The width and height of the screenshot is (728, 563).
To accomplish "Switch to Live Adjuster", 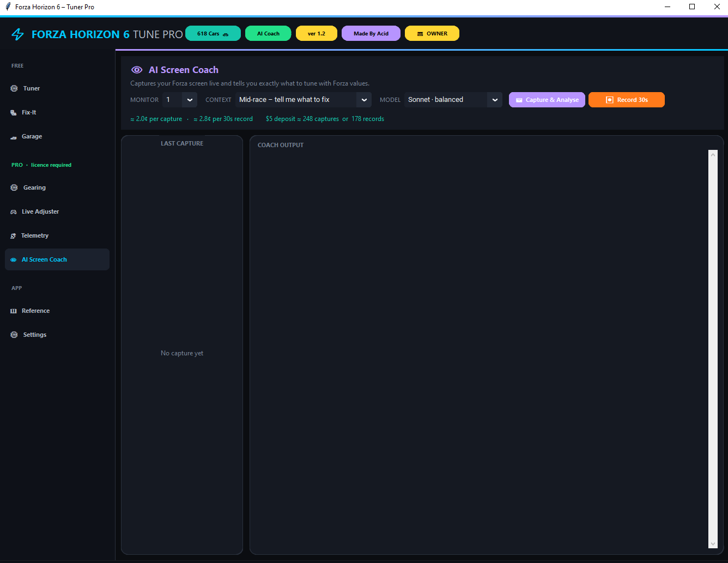I will (57, 211).
